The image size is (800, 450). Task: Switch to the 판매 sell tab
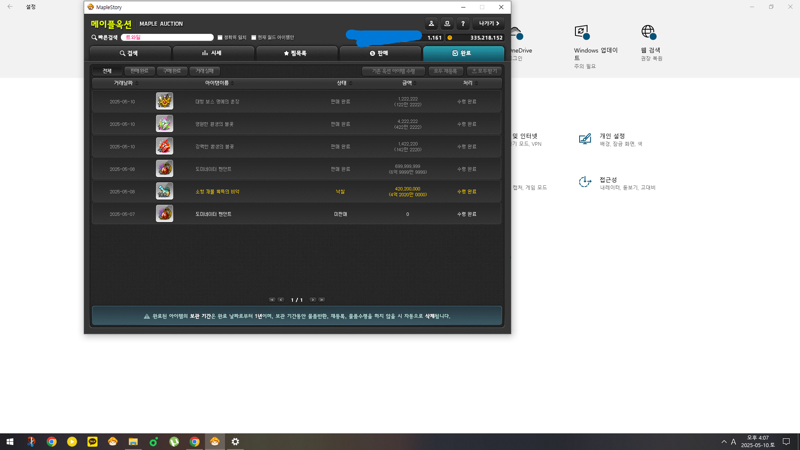(x=380, y=53)
